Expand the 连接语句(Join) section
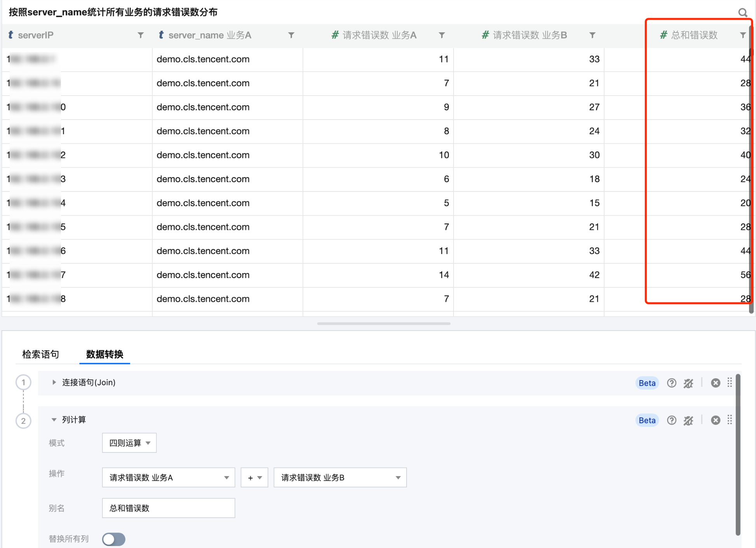This screenshot has width=756, height=548. [x=54, y=382]
